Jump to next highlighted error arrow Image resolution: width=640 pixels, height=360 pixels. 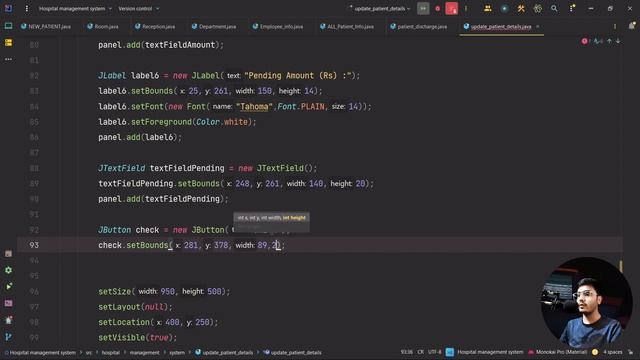click(x=618, y=41)
